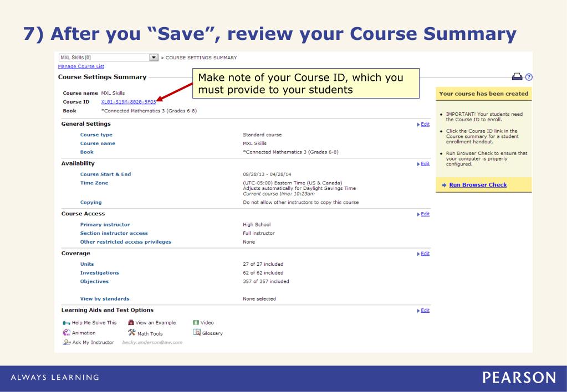
Task: Select the Section instructor access label
Action: click(114, 233)
